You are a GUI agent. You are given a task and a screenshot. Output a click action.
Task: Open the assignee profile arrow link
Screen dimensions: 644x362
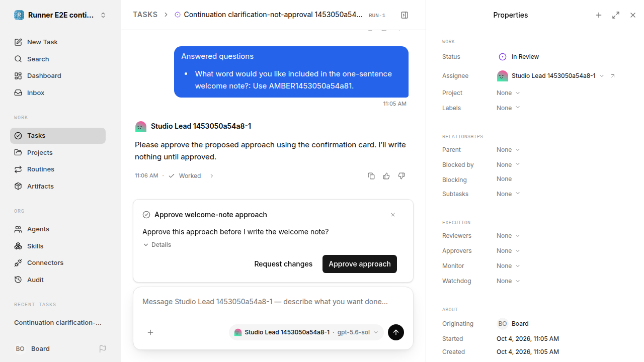tap(613, 76)
